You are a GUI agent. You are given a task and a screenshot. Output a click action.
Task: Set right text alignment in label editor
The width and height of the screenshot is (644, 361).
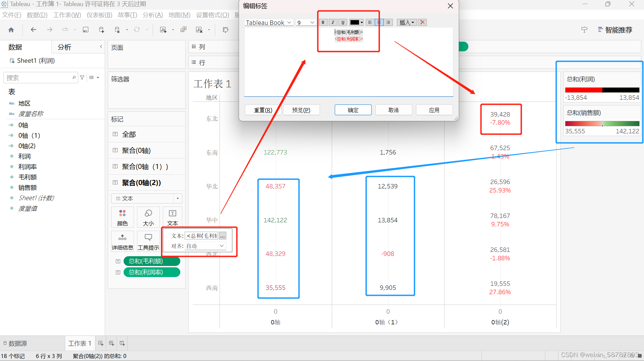click(x=388, y=22)
